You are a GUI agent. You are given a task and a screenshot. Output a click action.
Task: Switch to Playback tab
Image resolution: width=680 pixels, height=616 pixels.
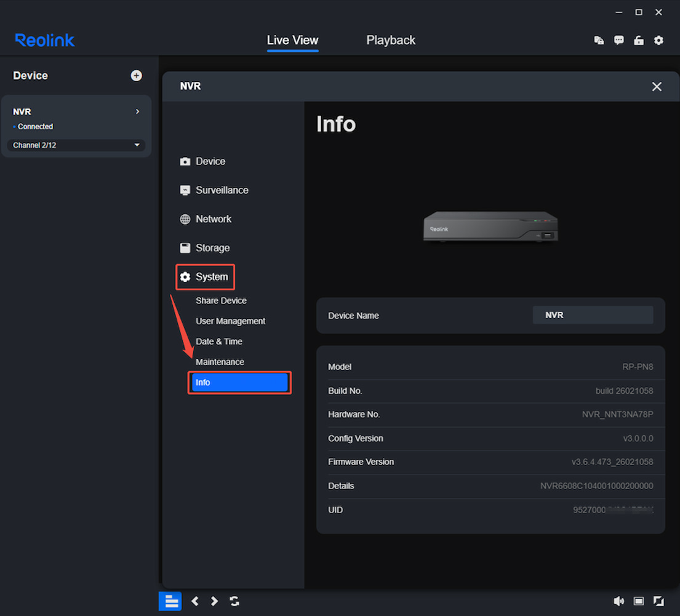point(391,41)
